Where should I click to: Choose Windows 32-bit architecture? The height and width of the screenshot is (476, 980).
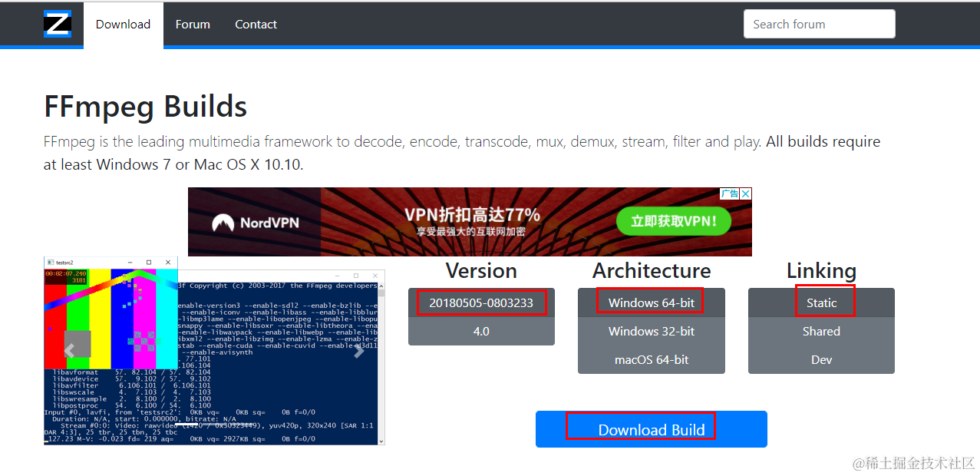(x=652, y=332)
